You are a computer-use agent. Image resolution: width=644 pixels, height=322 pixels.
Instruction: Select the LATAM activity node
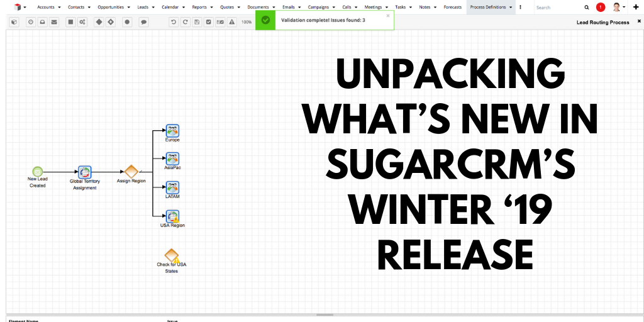172,187
